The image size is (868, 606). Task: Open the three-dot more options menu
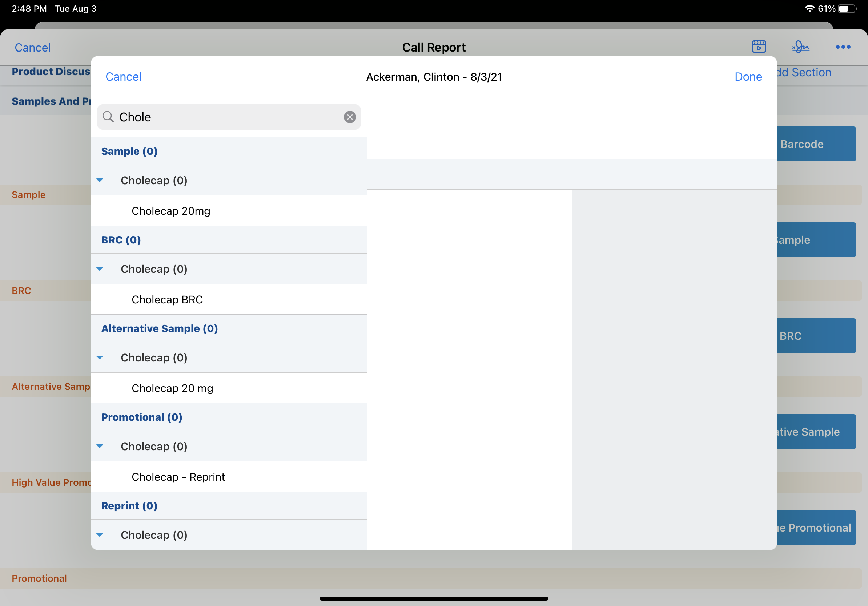click(843, 47)
